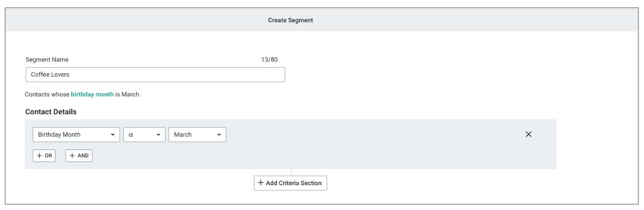Image resolution: width=644 pixels, height=210 pixels.
Task: Remove the Birthday Month criteria row
Action: pos(528,134)
